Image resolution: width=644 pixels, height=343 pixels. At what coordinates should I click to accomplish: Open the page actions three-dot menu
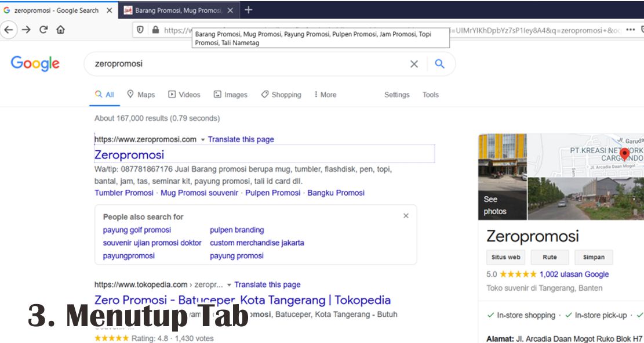pos(631,30)
